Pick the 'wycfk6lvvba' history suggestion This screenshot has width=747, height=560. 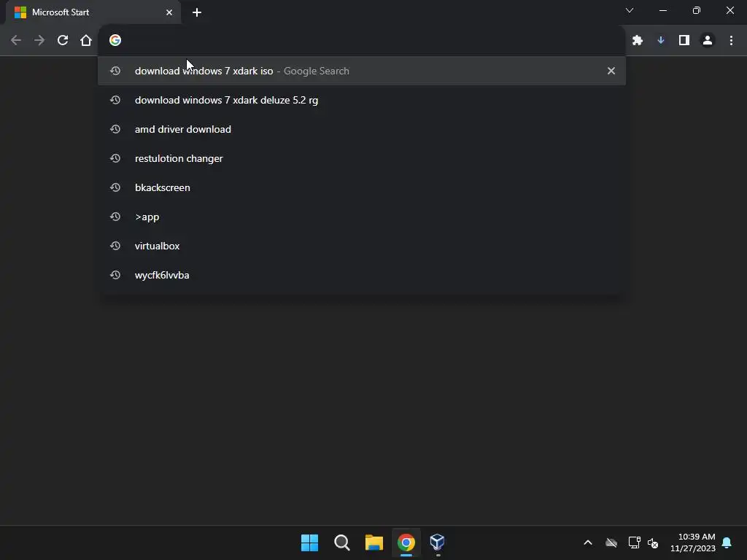362,275
